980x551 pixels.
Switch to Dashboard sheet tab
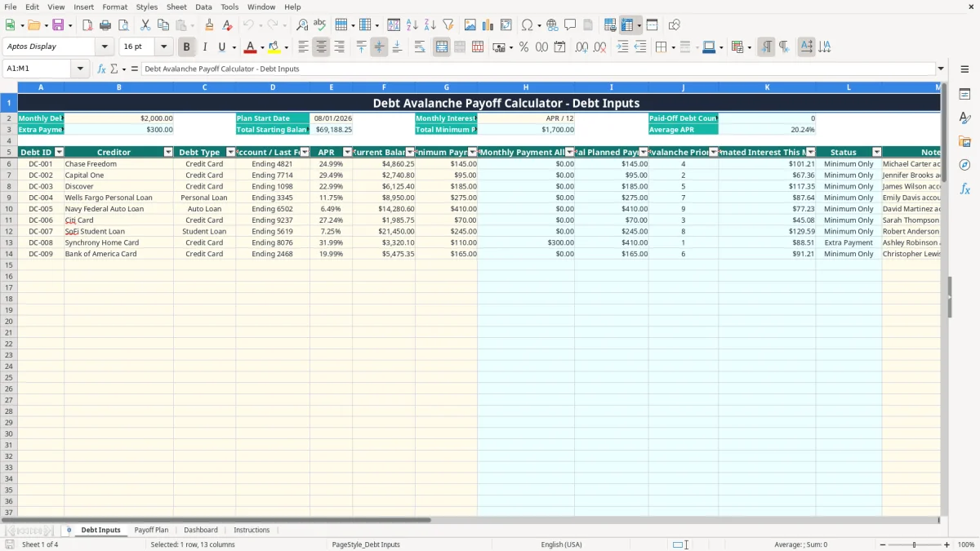(201, 530)
